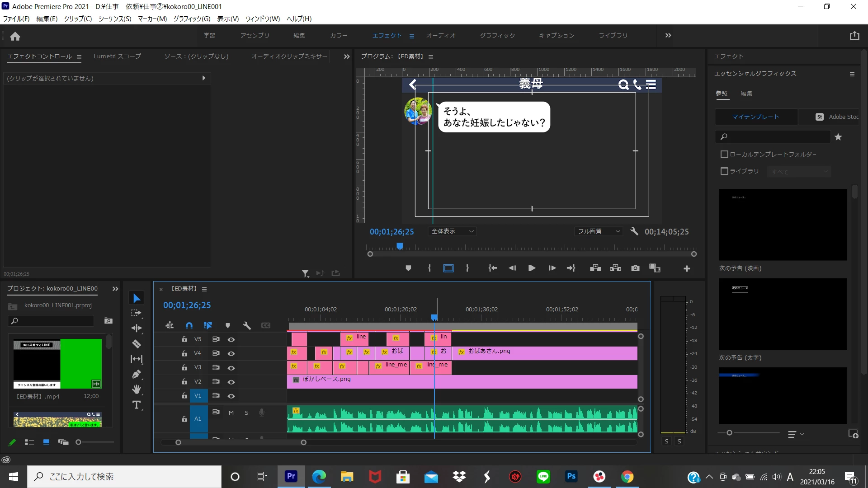Toggle the timeline snap magnet icon

(189, 325)
